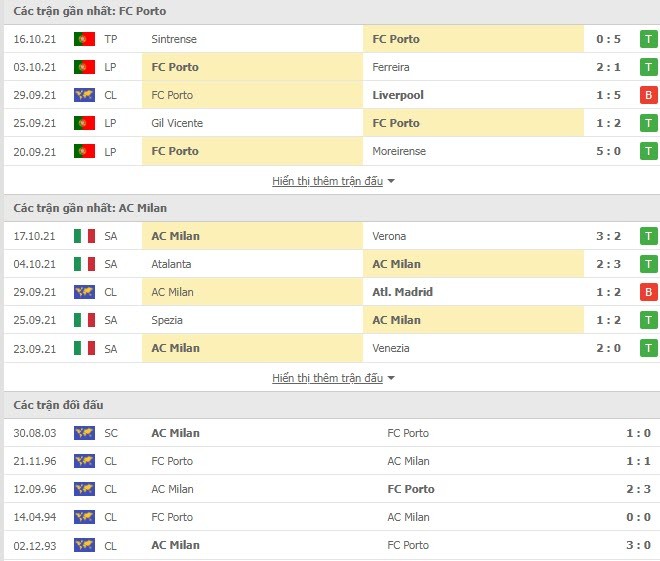Click the Portugal flag on the Moreirense row
Image resolution: width=660 pixels, height=561 pixels.
click(84, 151)
